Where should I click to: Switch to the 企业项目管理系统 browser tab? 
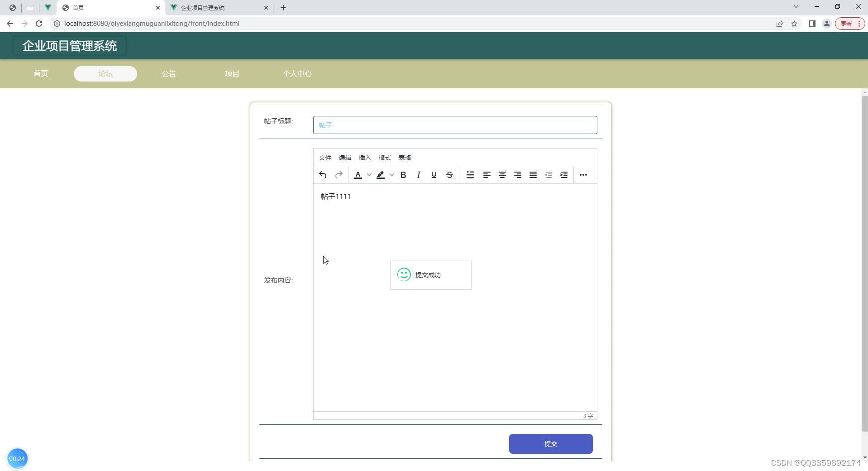pyautogui.click(x=219, y=8)
